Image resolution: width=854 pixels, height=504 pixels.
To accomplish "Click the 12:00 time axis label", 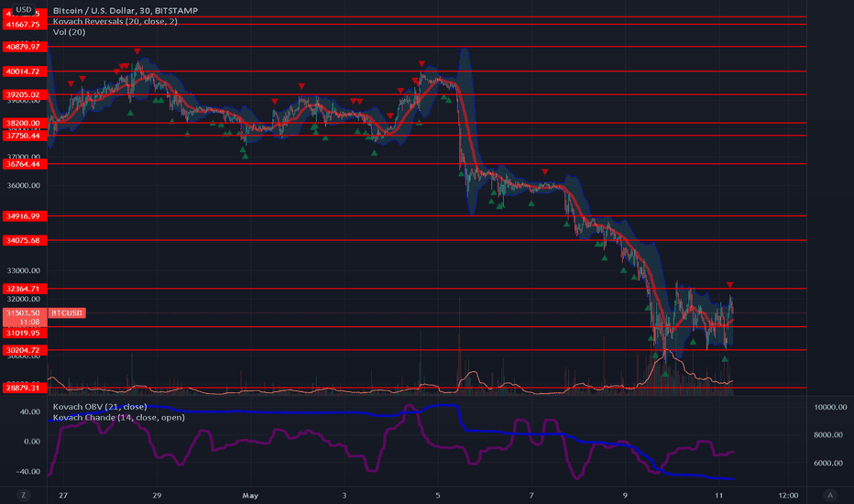I will pyautogui.click(x=788, y=495).
